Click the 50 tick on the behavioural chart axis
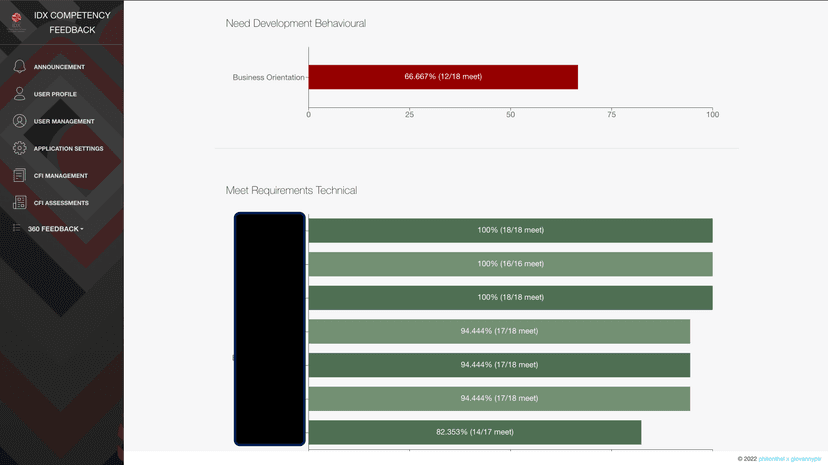Viewport: 828px width, 465px height. (510, 115)
